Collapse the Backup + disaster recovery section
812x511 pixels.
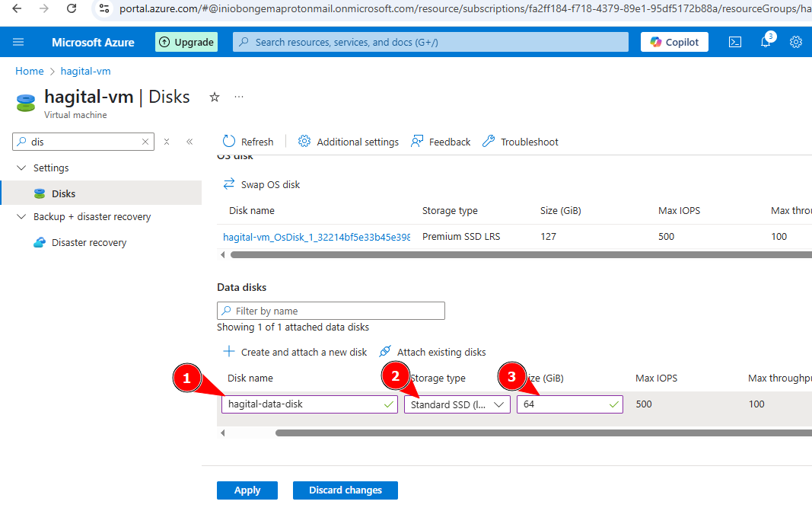point(21,216)
